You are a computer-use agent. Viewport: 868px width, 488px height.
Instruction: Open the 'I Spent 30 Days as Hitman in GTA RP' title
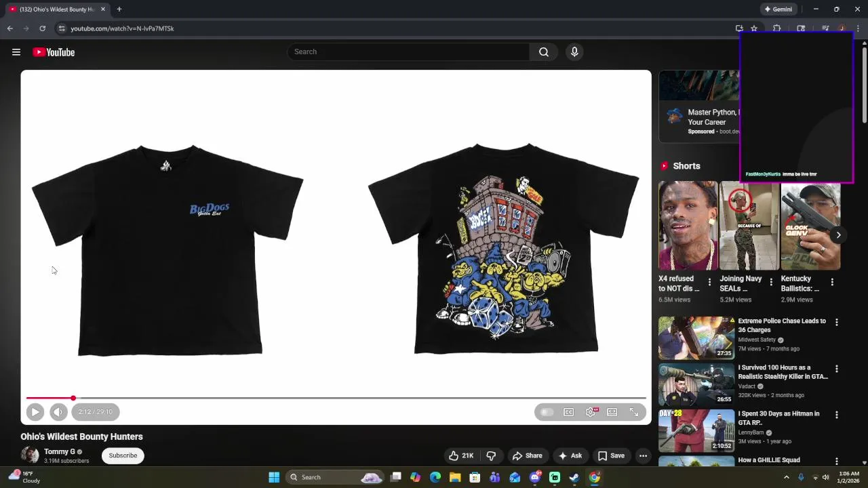778,418
